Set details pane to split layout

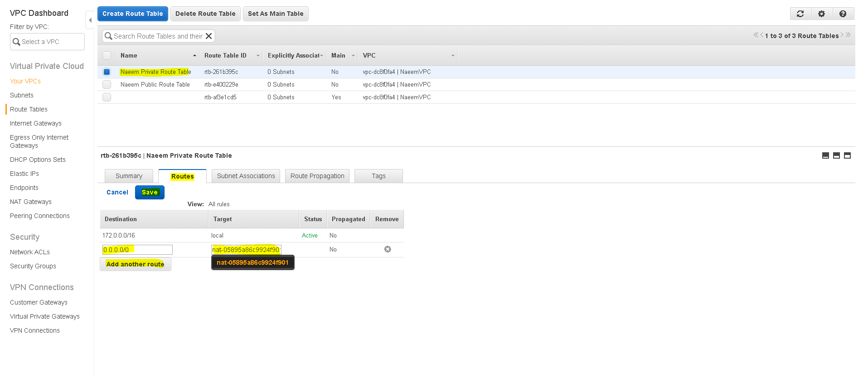coord(836,155)
